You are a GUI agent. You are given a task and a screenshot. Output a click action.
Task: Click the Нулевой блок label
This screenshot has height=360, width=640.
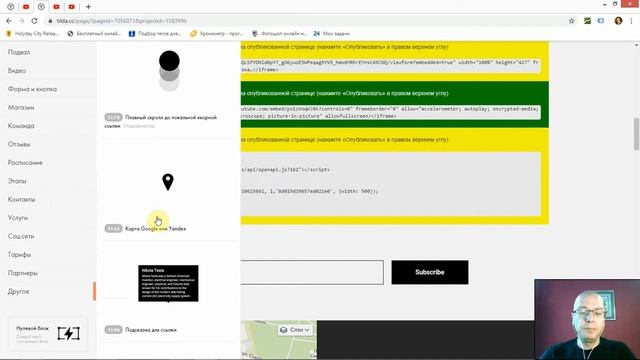[32, 328]
